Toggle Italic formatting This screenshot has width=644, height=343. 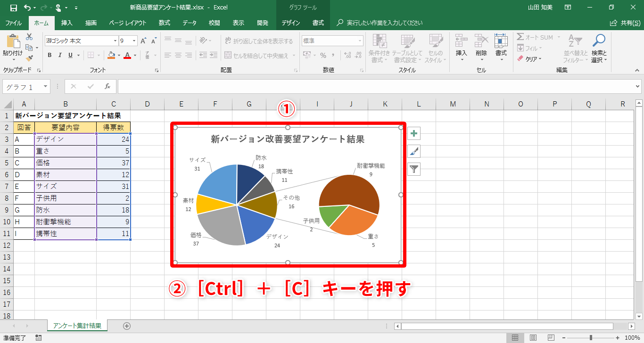tap(60, 55)
